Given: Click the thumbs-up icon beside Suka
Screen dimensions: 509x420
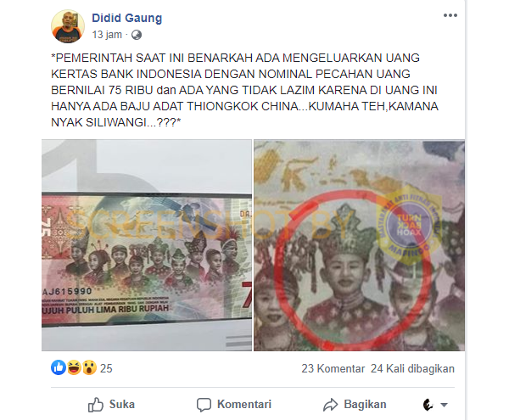Looking at the screenshot, I should tap(95, 405).
